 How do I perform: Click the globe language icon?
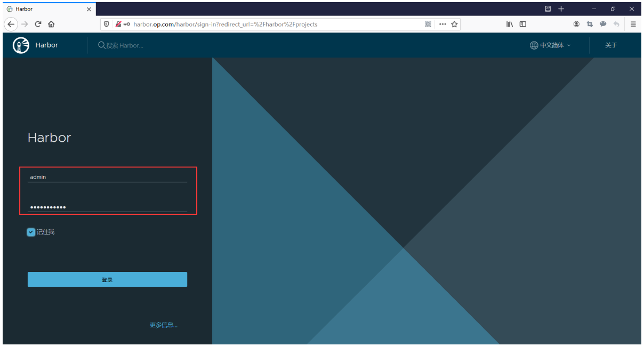(534, 45)
